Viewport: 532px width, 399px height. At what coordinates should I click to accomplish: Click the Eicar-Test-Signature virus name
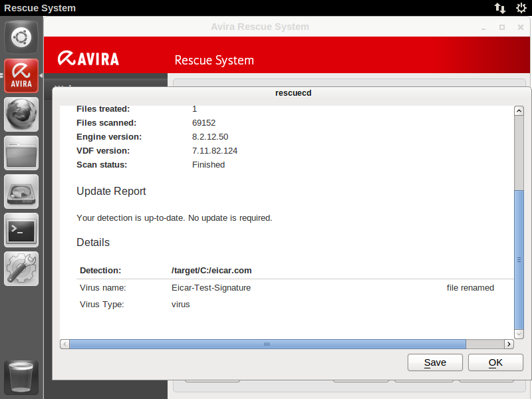[x=211, y=288]
